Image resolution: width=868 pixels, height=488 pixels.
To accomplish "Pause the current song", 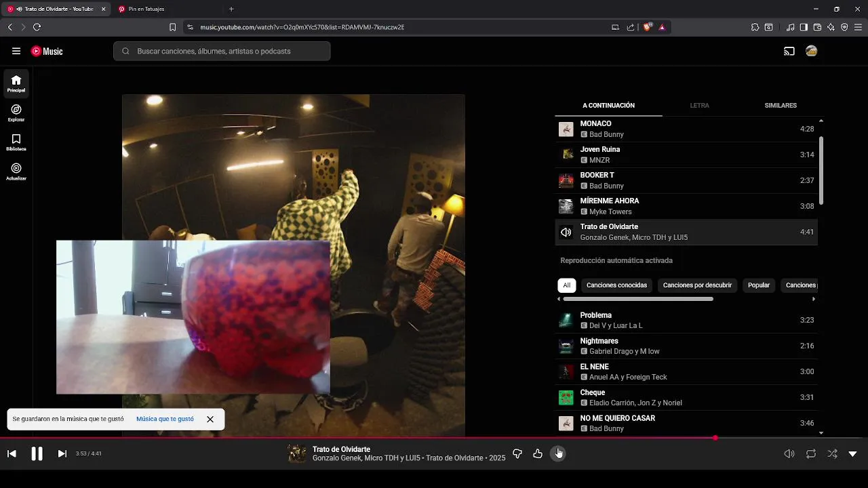I will point(37,453).
